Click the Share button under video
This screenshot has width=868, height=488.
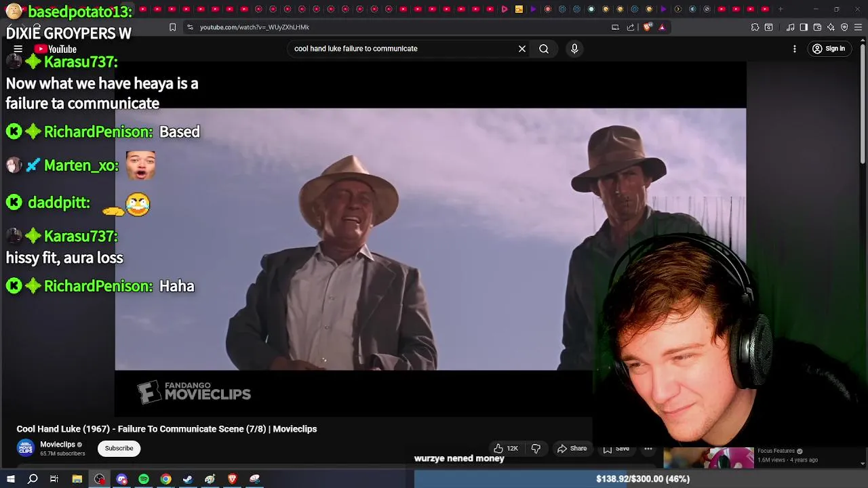click(572, 448)
